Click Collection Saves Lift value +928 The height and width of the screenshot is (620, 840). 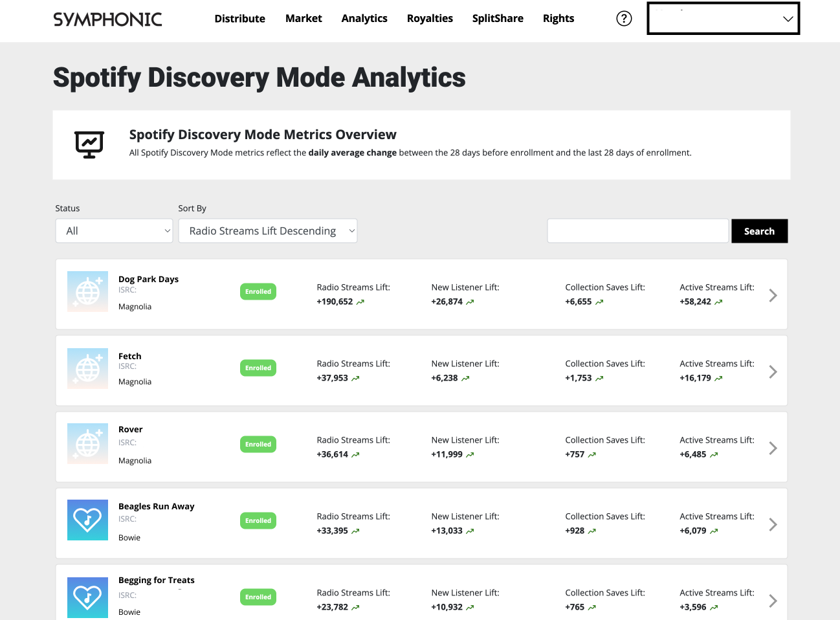coord(575,531)
